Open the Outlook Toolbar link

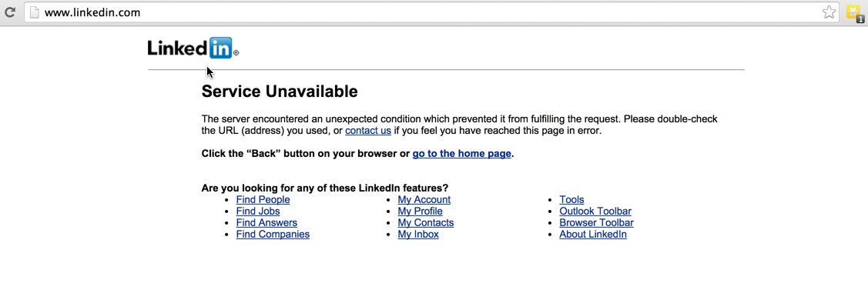click(595, 211)
